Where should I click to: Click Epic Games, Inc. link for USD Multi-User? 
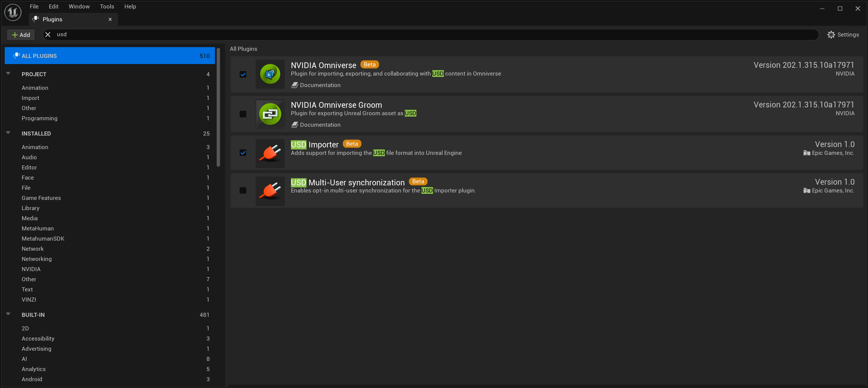pyautogui.click(x=833, y=191)
